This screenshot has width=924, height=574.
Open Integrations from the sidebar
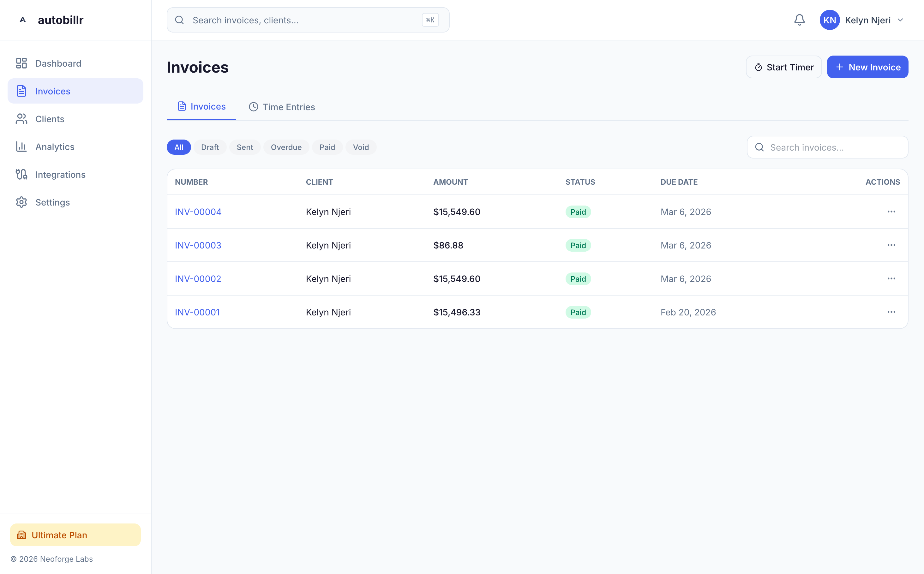60,174
